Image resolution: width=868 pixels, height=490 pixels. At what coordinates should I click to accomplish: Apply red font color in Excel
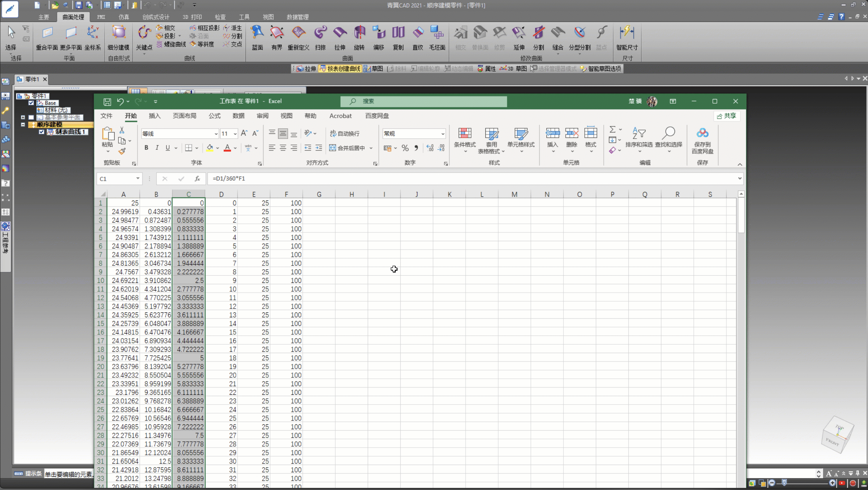[x=227, y=148]
